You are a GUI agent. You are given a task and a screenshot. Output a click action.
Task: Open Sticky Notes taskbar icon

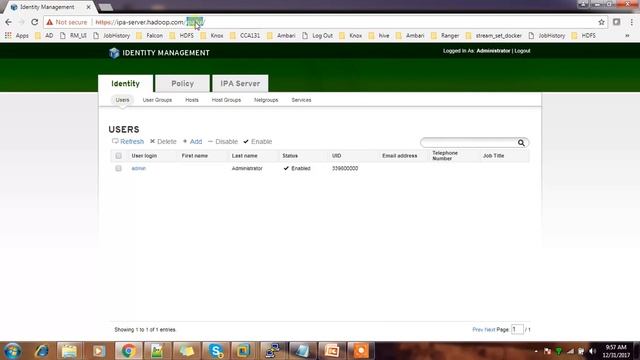[186, 351]
